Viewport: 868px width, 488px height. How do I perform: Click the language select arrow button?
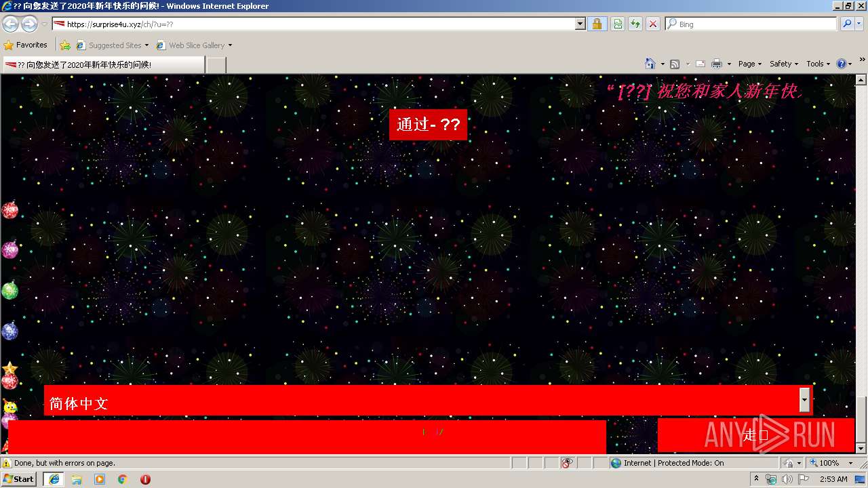pyautogui.click(x=805, y=400)
